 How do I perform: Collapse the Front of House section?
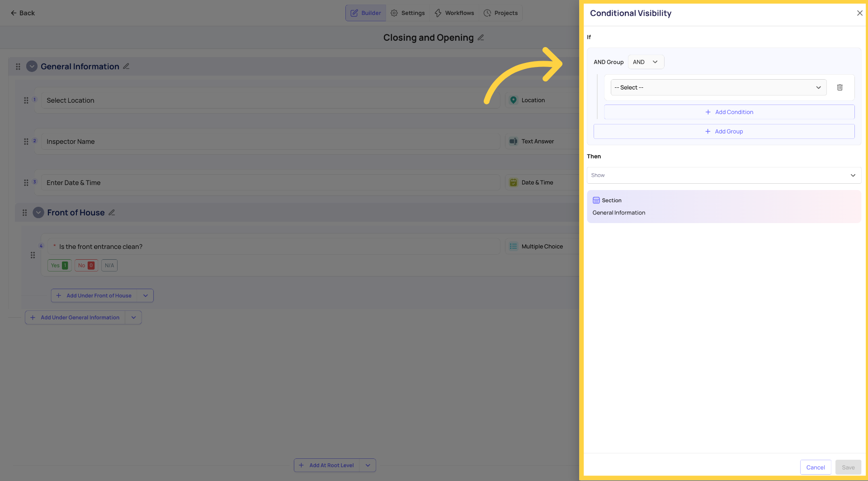(x=38, y=213)
